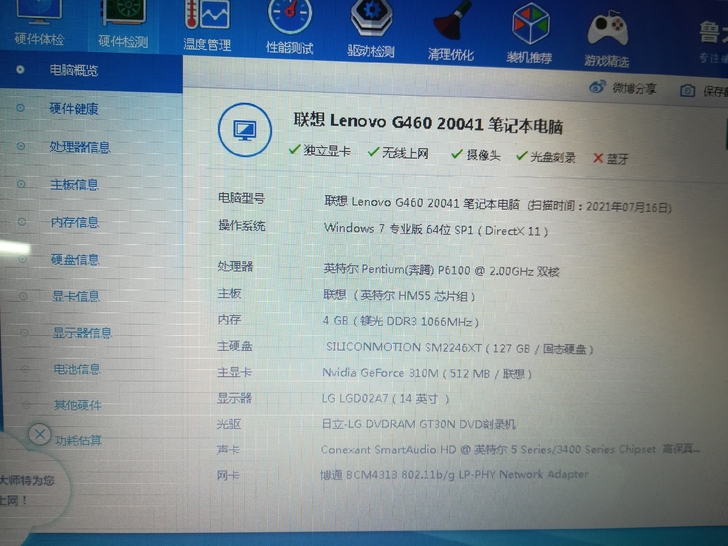
Task: Click the 主显卡 row label
Action: tap(234, 372)
